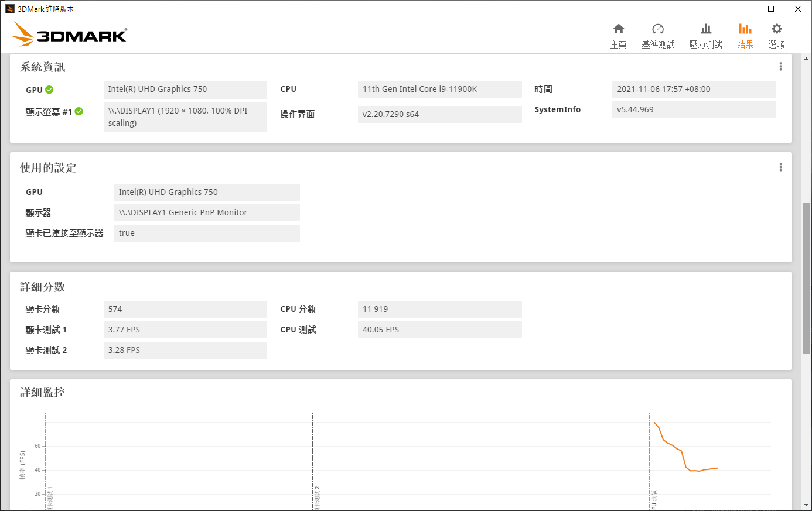Select the CPU score 11 919
This screenshot has width=812, height=511.
(x=440, y=309)
